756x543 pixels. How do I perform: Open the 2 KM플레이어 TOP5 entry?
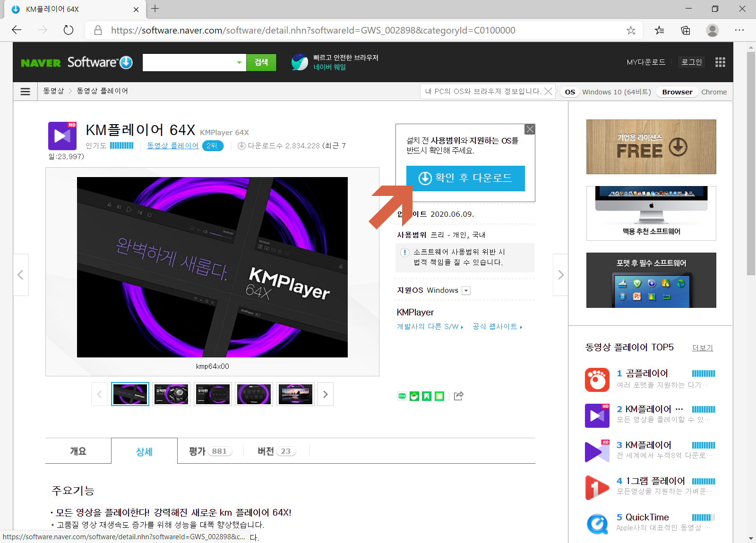[650, 409]
